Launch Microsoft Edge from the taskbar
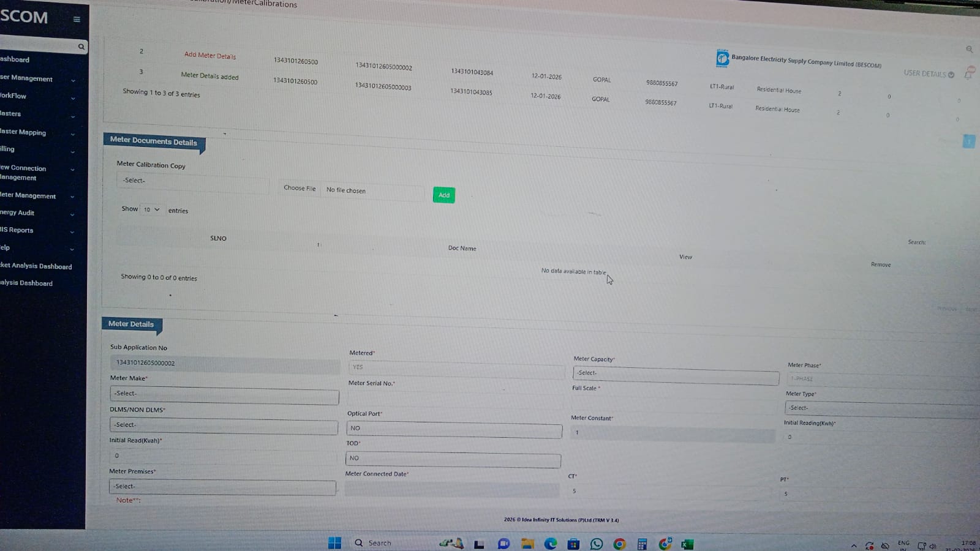Image resolution: width=980 pixels, height=551 pixels. point(551,544)
